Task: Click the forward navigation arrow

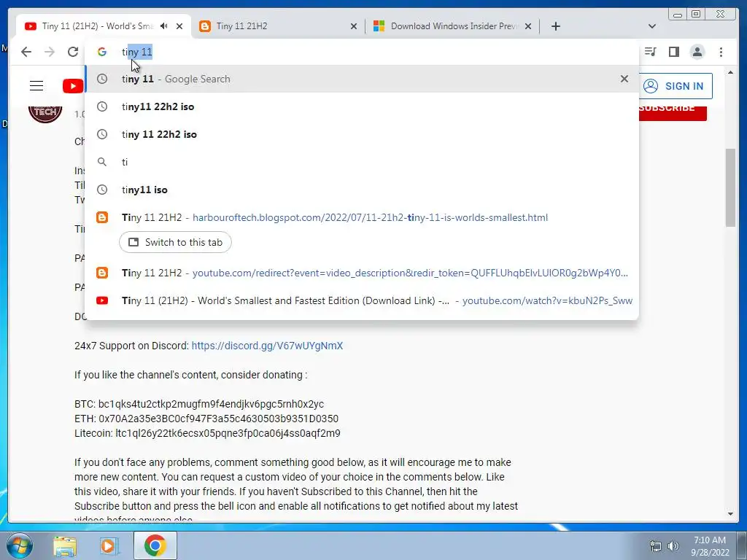Action: coord(50,52)
